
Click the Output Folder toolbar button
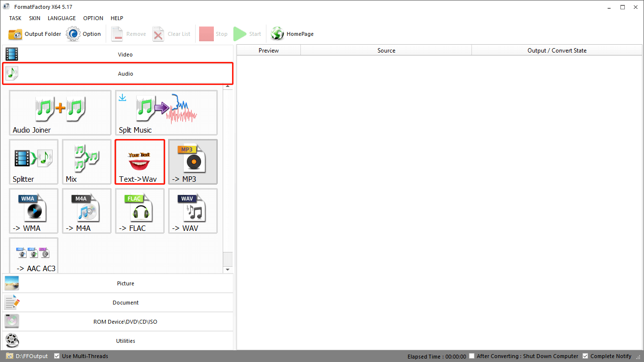35,34
